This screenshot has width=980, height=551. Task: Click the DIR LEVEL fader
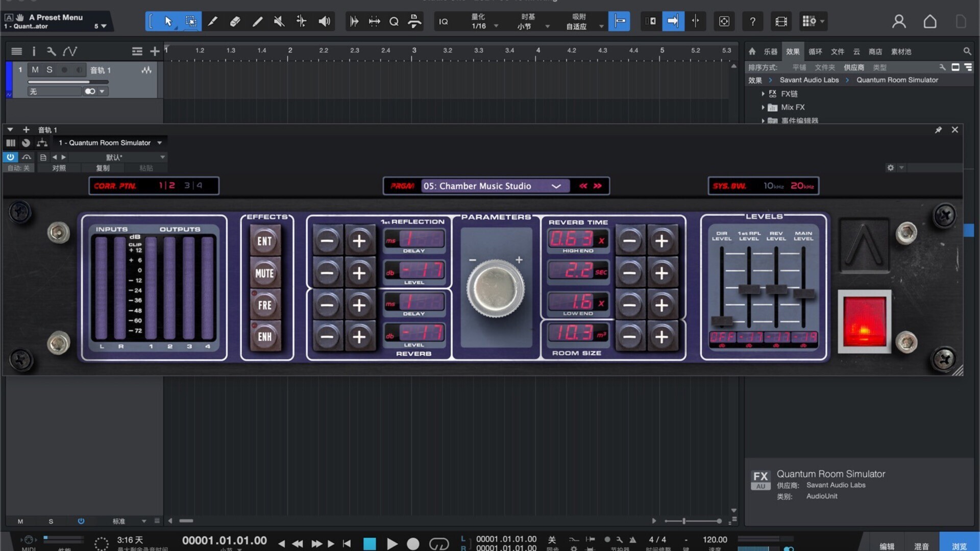pos(722,321)
